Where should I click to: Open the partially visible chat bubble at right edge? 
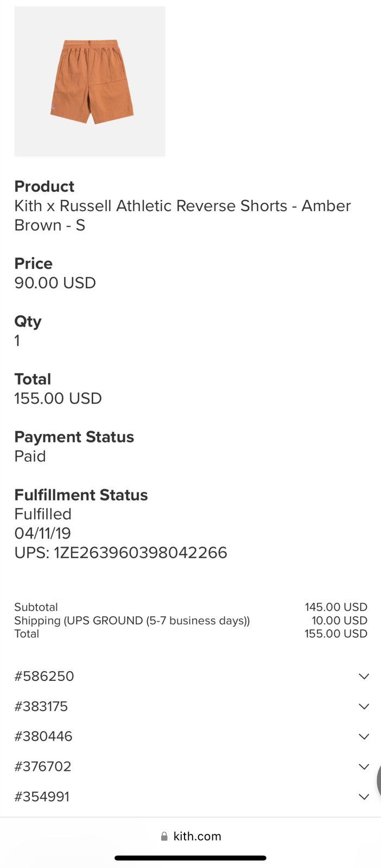(379, 780)
